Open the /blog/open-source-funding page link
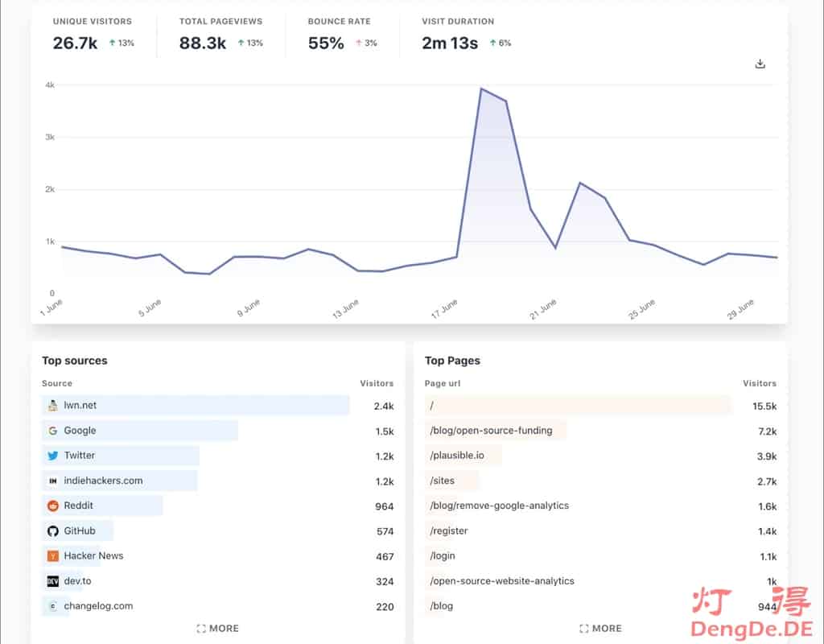824x644 pixels. click(x=491, y=431)
